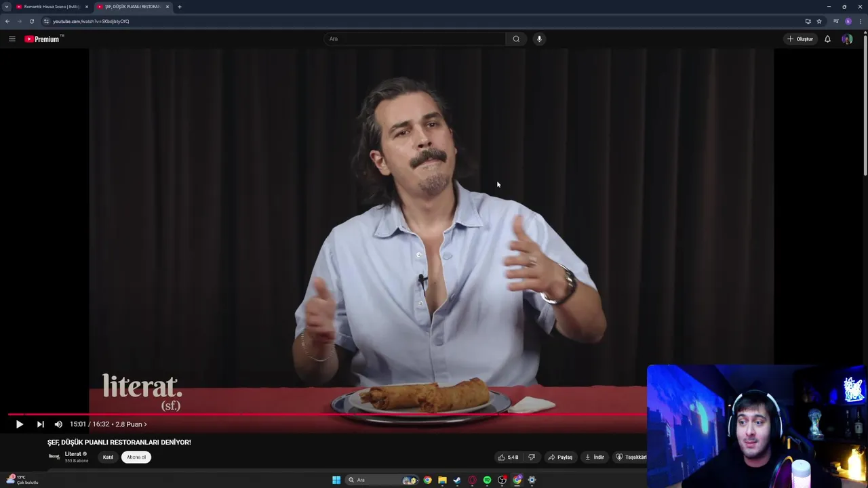Screen dimensions: 868x488
Task: Dislike the video with thumbs down
Action: pyautogui.click(x=532, y=457)
